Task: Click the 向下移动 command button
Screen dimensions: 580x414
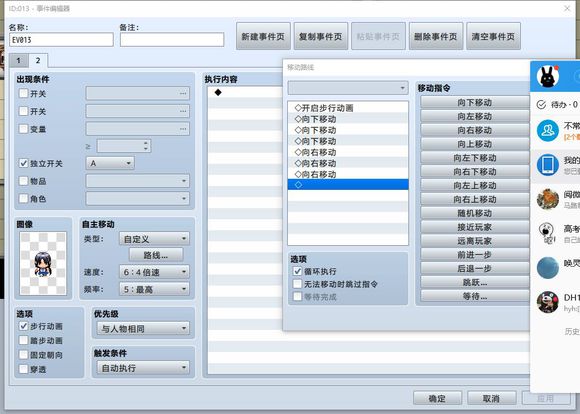Action: click(475, 102)
